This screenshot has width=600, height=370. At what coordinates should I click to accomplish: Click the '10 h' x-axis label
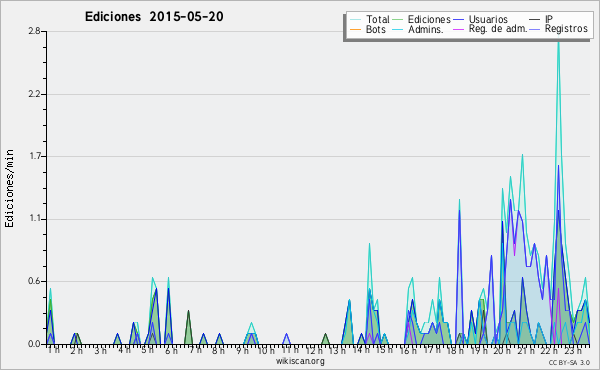(x=266, y=351)
